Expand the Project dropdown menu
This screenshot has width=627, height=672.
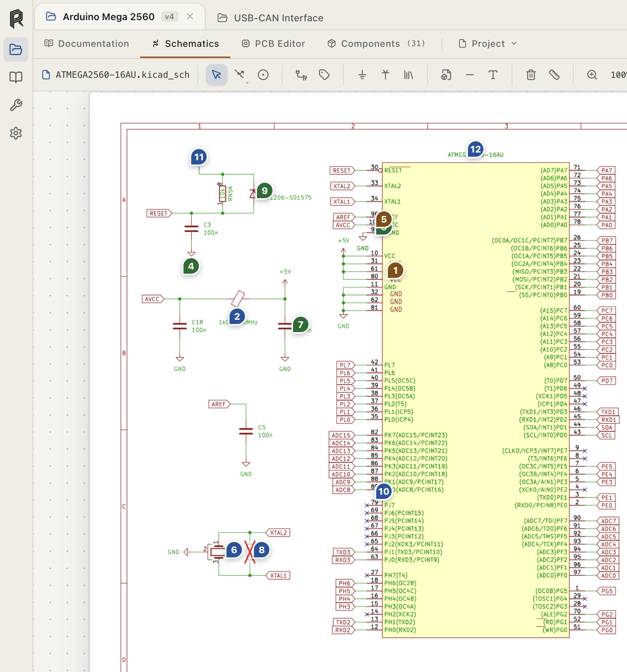pos(488,44)
